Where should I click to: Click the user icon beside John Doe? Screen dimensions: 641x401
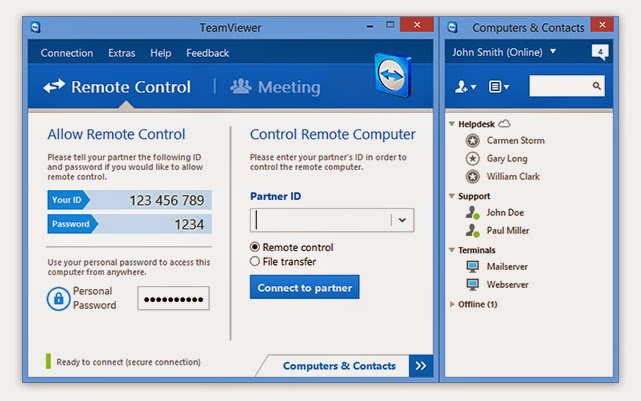[x=473, y=213]
